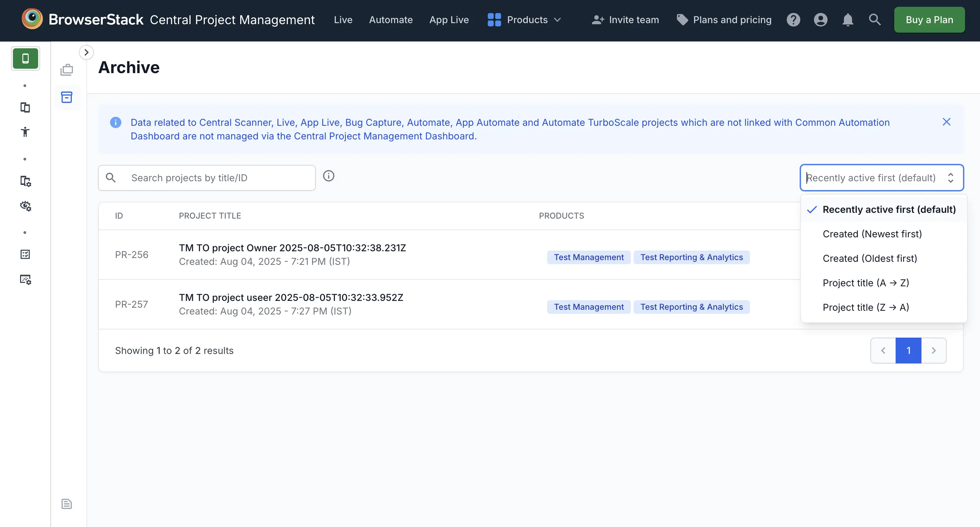Click the ID column header
This screenshot has height=527, width=980.
point(119,216)
